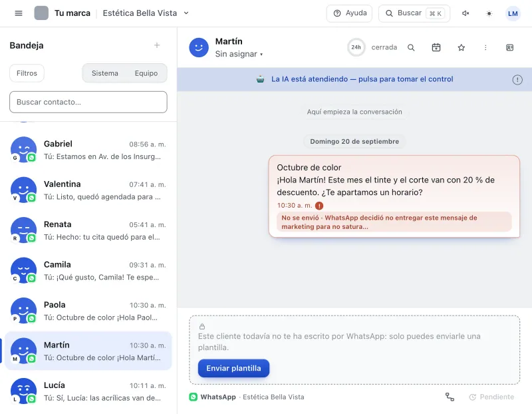Image resolution: width=532 pixels, height=414 pixels.
Task: Click the AI robot icon in banner
Action: [x=260, y=79]
